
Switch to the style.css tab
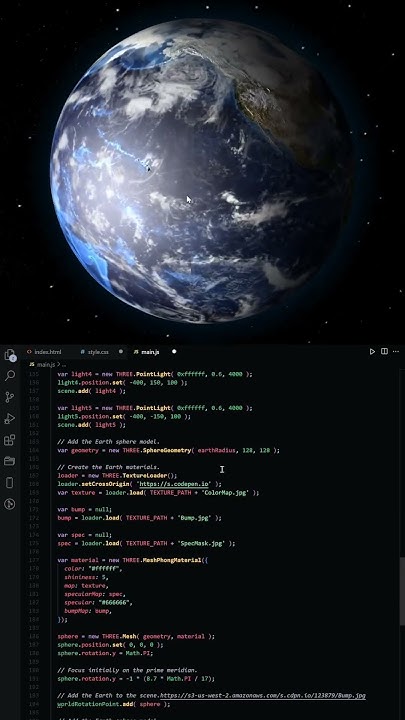(95, 352)
